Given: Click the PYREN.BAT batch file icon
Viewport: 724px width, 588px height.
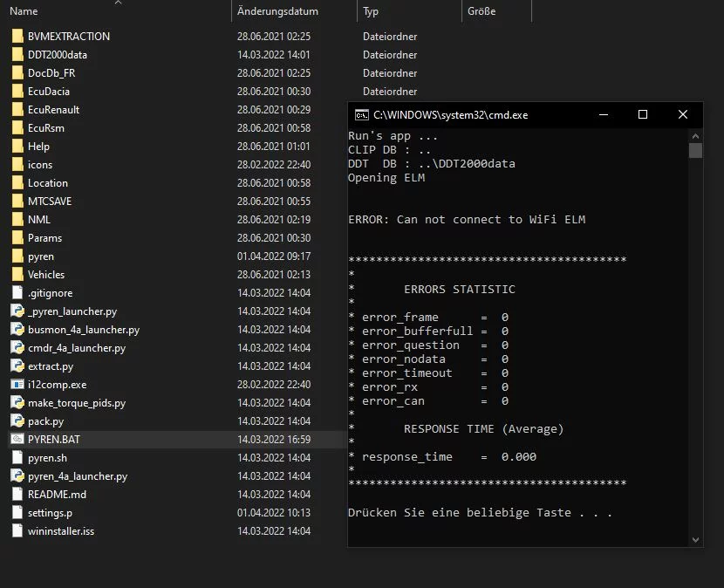Looking at the screenshot, I should click(17, 439).
